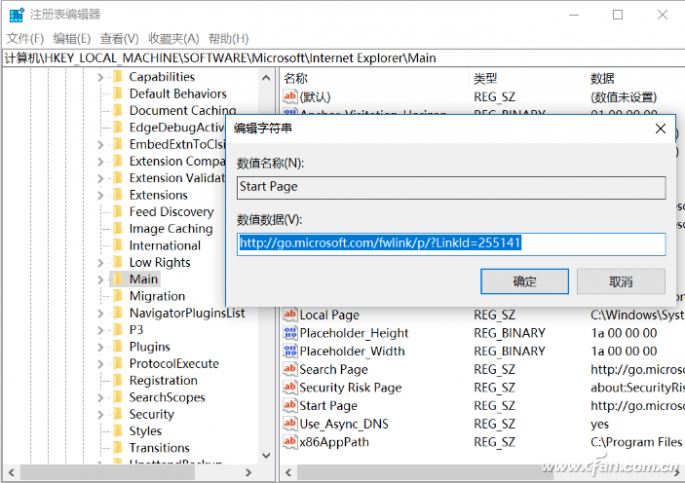Screen dimensions: 685x483
Task: Open the 查看(V) menu
Action: [119, 39]
